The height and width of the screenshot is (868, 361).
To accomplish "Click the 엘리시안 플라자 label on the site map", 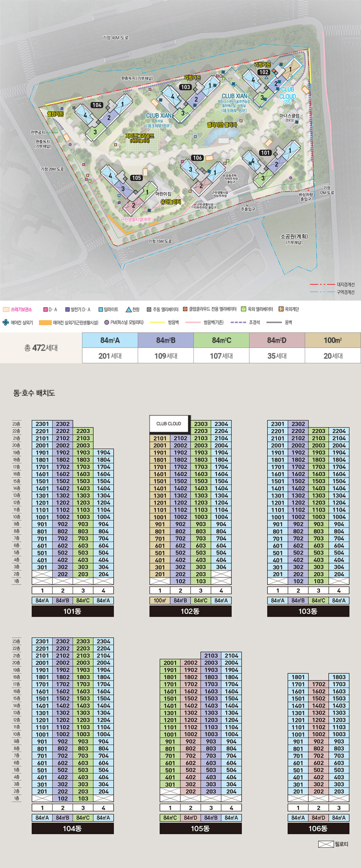I will pyautogui.click(x=222, y=125).
